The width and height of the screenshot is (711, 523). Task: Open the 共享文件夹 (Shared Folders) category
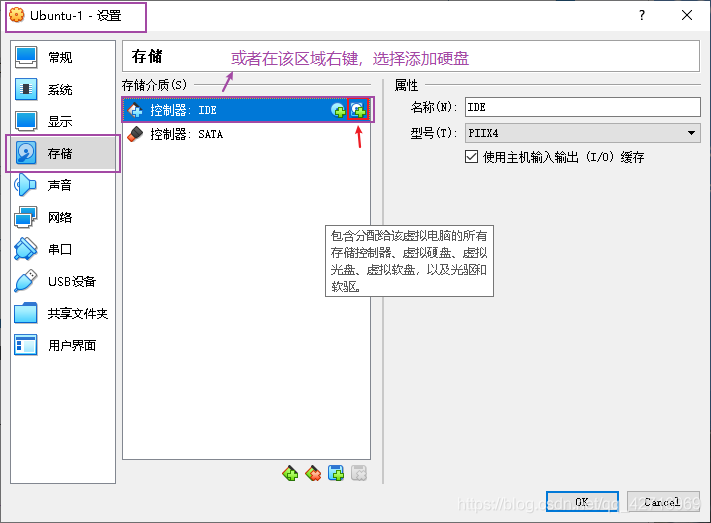pos(63,313)
